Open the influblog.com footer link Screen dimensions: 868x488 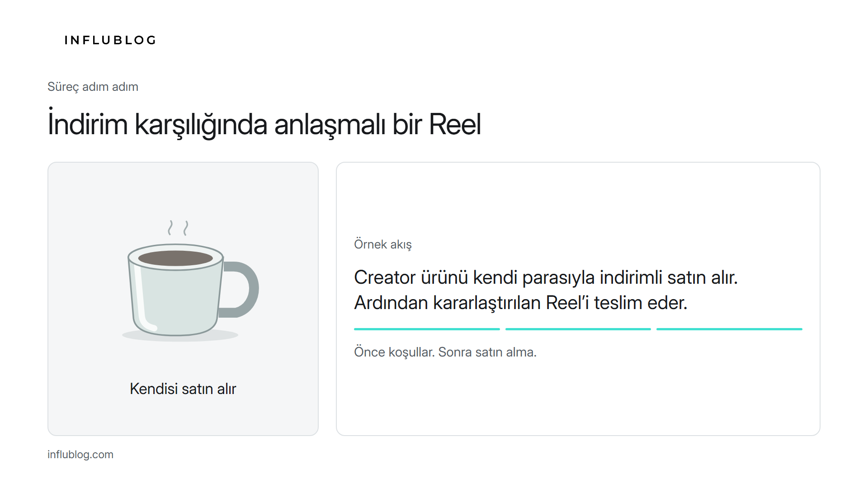pyautogui.click(x=80, y=455)
